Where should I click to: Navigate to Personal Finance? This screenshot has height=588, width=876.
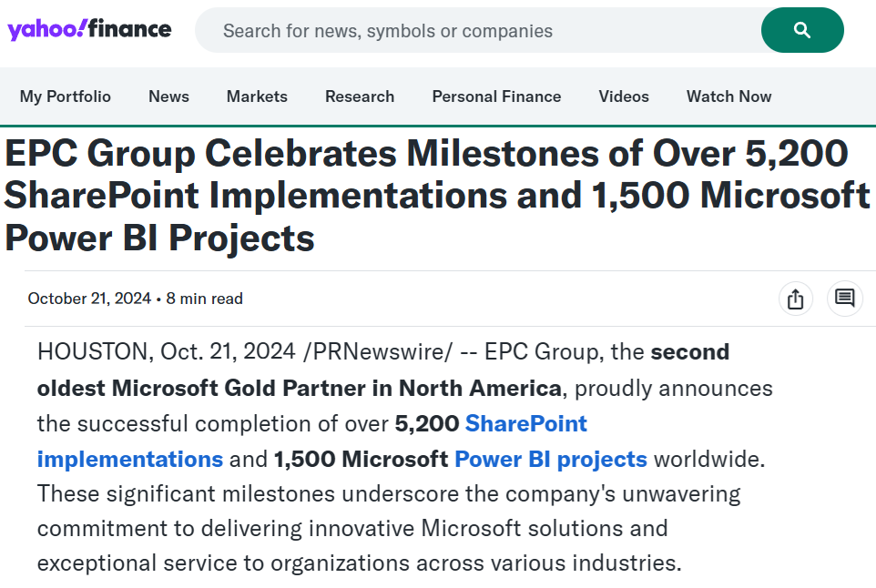(496, 96)
